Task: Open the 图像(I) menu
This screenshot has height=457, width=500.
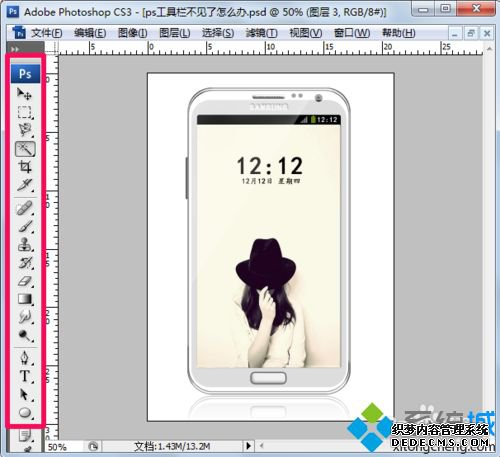Action: [x=132, y=33]
